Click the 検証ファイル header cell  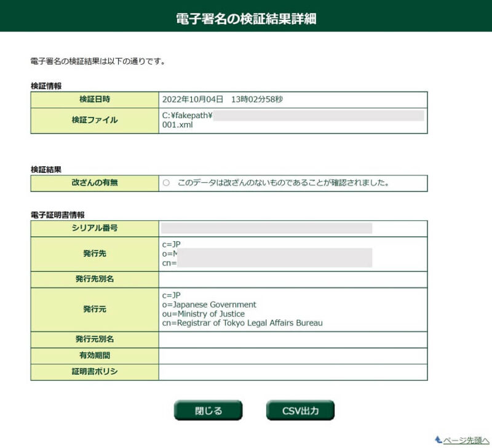[x=95, y=121]
